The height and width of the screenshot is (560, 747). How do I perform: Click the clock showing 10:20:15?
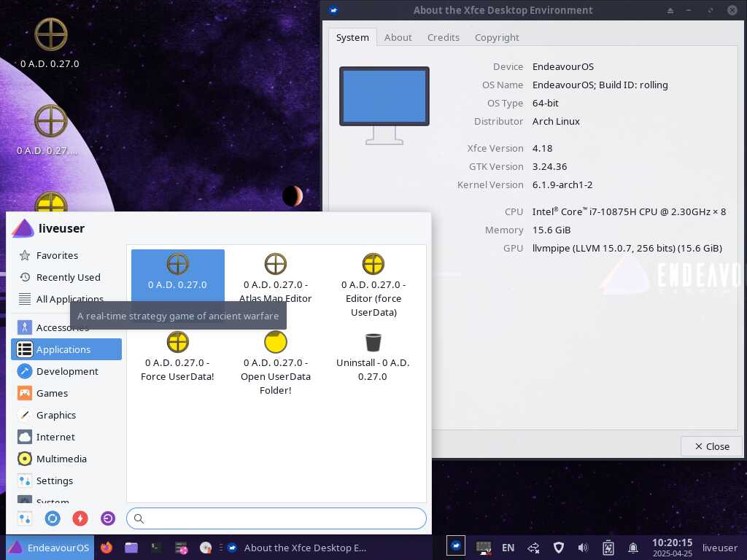[x=672, y=548]
